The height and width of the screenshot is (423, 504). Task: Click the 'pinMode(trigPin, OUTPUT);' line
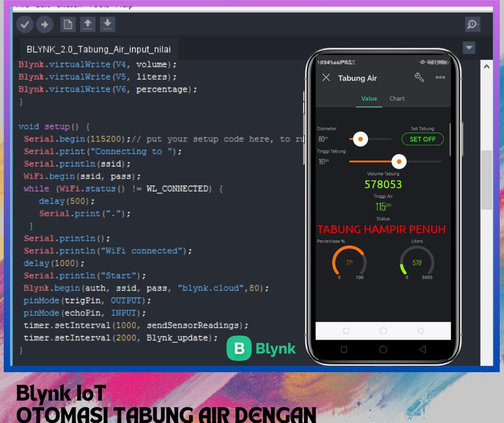coord(87,301)
